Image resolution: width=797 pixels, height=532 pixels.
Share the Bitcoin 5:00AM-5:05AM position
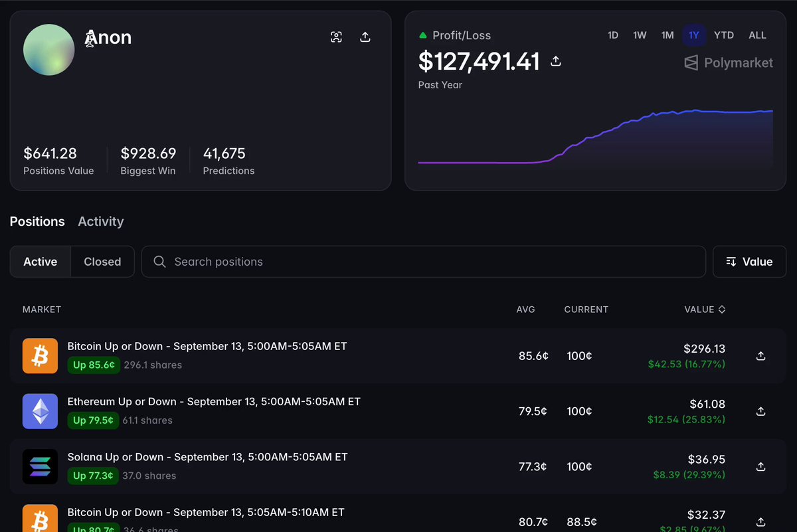point(761,356)
